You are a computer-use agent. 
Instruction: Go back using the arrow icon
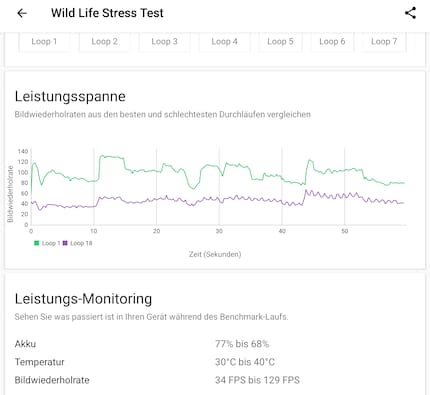(22, 13)
